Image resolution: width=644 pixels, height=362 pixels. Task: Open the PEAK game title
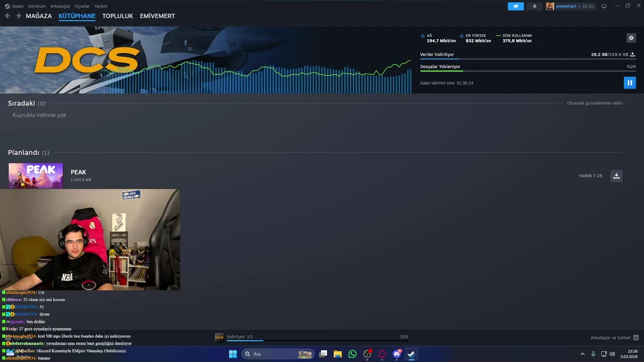click(78, 172)
